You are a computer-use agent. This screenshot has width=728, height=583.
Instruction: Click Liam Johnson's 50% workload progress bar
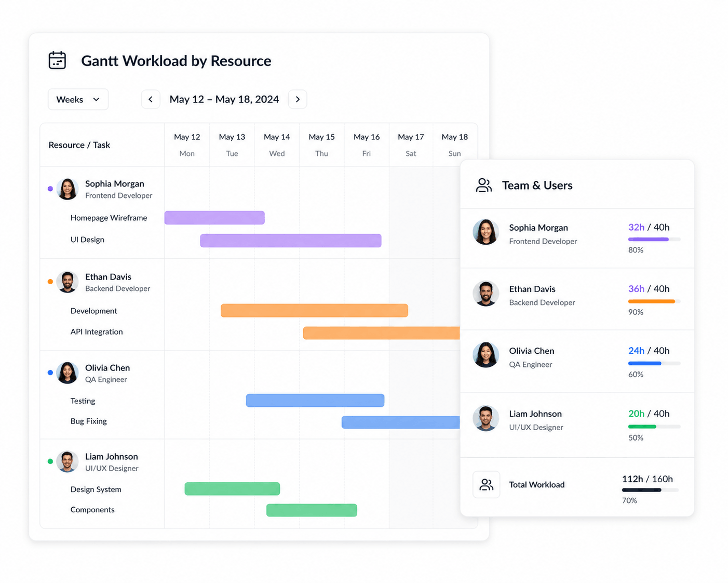click(x=654, y=427)
